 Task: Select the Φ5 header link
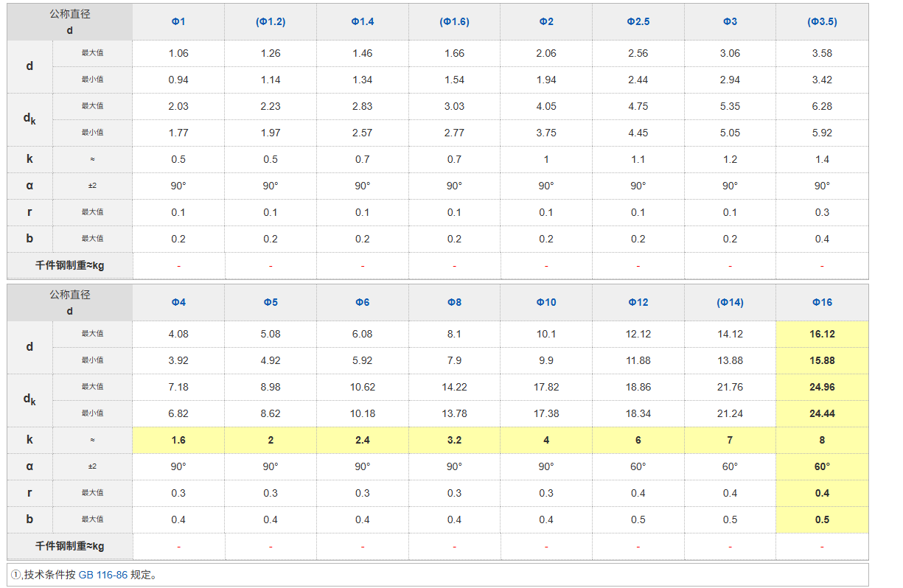[x=271, y=303]
